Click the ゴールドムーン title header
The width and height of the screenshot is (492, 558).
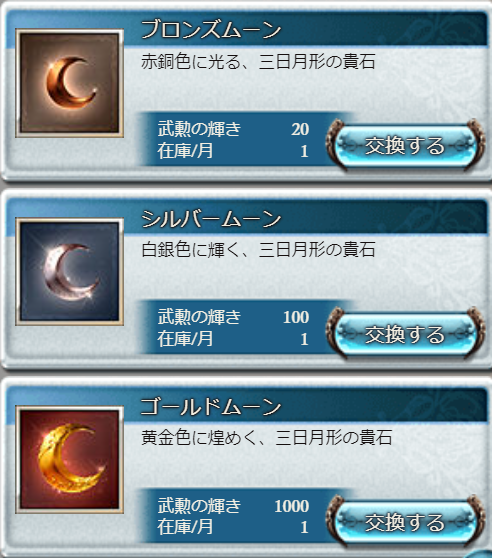pyautogui.click(x=211, y=406)
